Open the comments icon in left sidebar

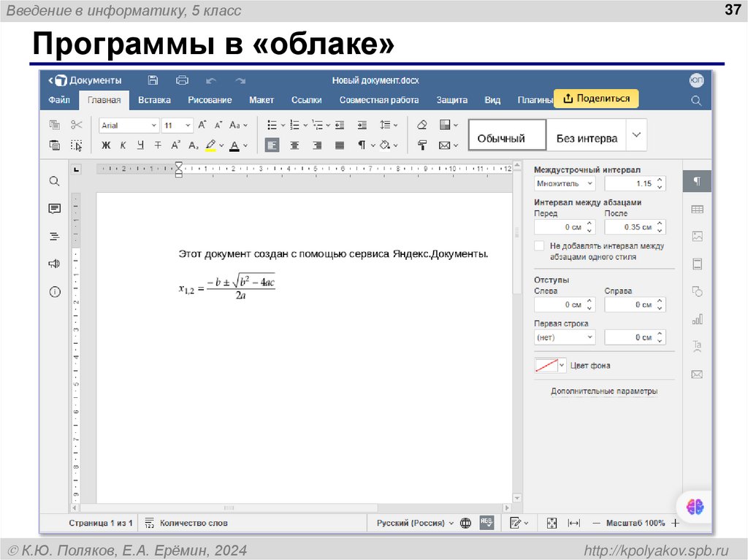pos(54,208)
